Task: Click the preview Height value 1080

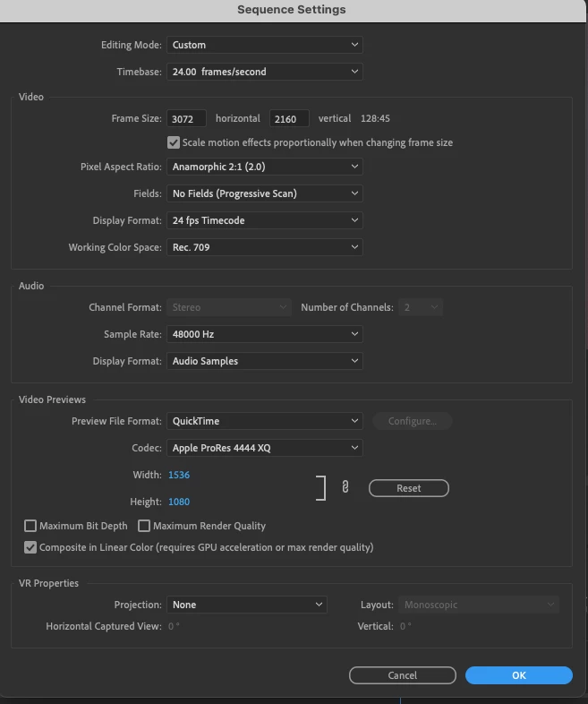Action: (x=179, y=502)
